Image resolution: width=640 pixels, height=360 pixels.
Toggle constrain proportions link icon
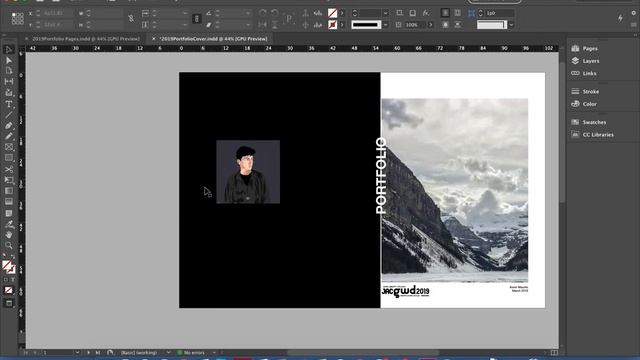click(131, 19)
